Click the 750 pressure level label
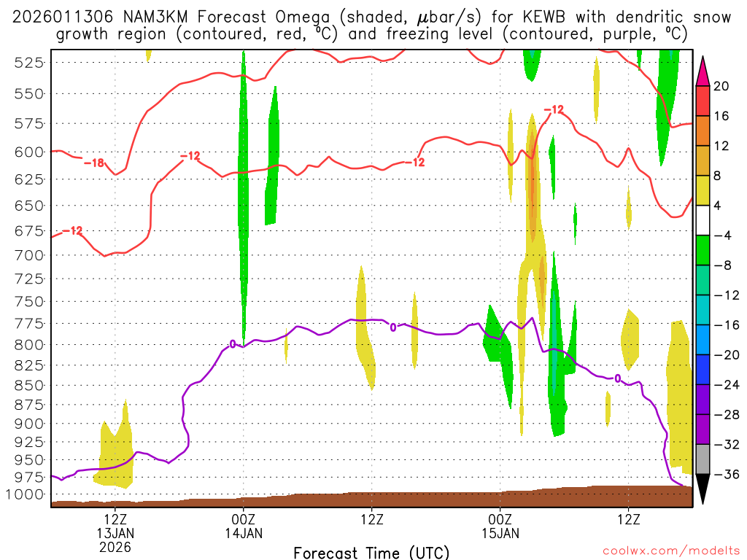Viewport: 747px width, 560px height. pos(28,302)
